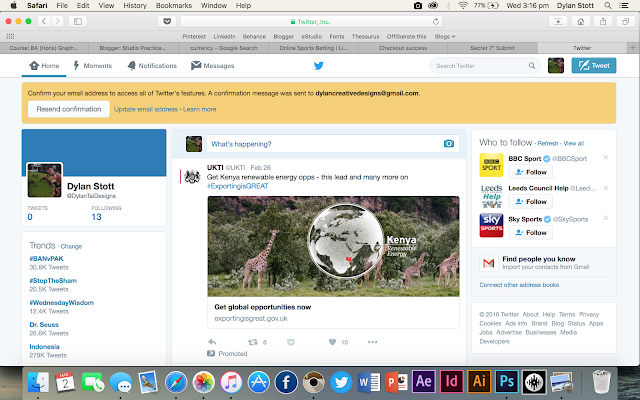
Task: Click Change next to Trends
Action: click(x=71, y=247)
